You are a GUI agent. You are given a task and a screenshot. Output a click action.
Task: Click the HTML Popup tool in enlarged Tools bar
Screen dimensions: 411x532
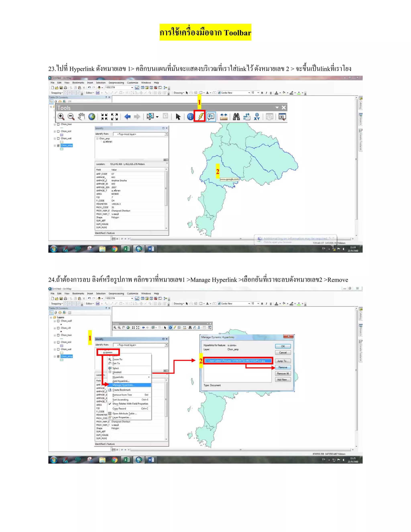(x=211, y=117)
